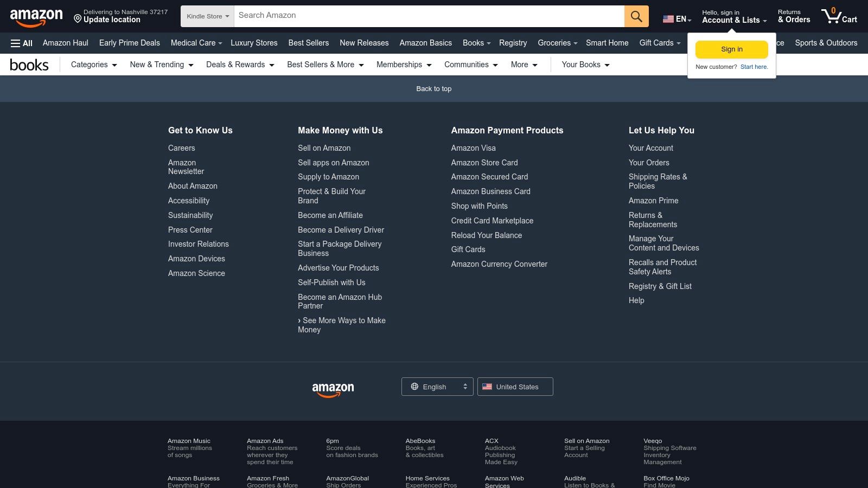Open ACX Audiobook Publishing link
868x488 pixels.
(x=501, y=452)
